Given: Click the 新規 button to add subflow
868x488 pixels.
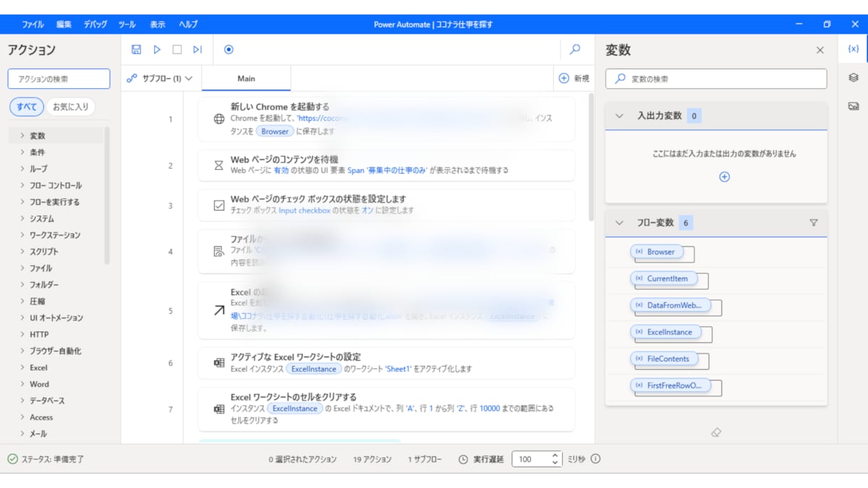Looking at the screenshot, I should 574,78.
